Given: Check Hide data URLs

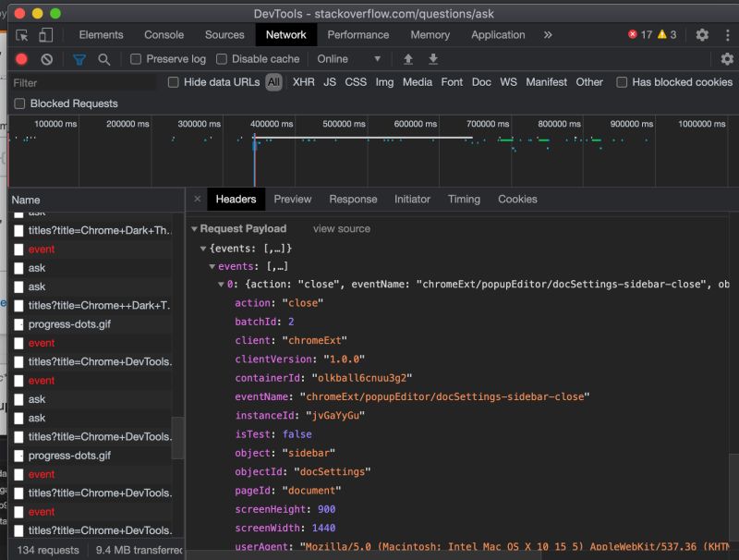Looking at the screenshot, I should point(173,81).
